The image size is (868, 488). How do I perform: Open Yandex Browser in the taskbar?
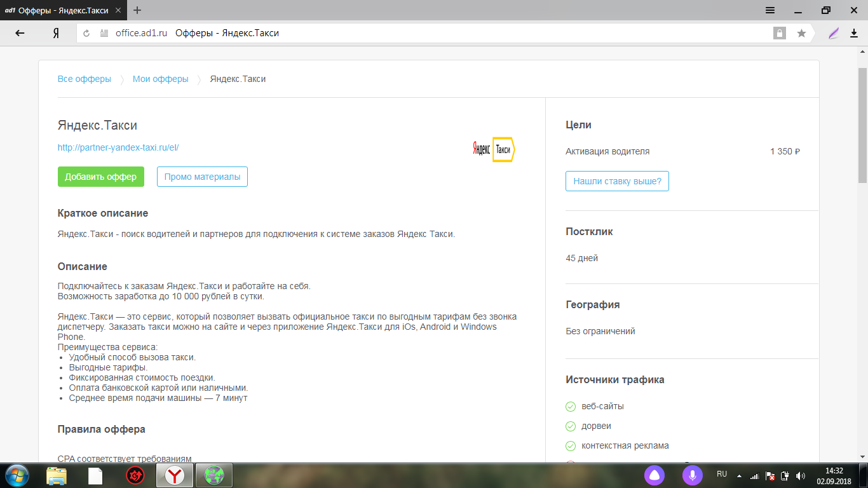[x=175, y=475]
